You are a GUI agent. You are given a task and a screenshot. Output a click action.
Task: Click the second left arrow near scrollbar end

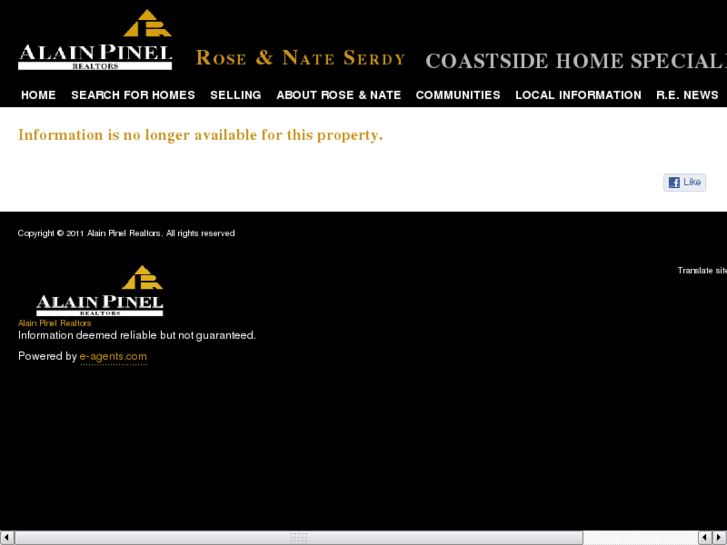pos(705,538)
